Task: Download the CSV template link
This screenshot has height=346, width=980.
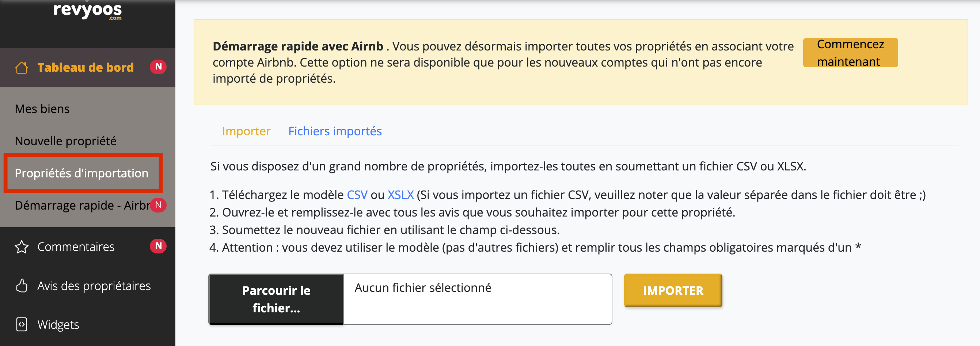Action: click(357, 195)
